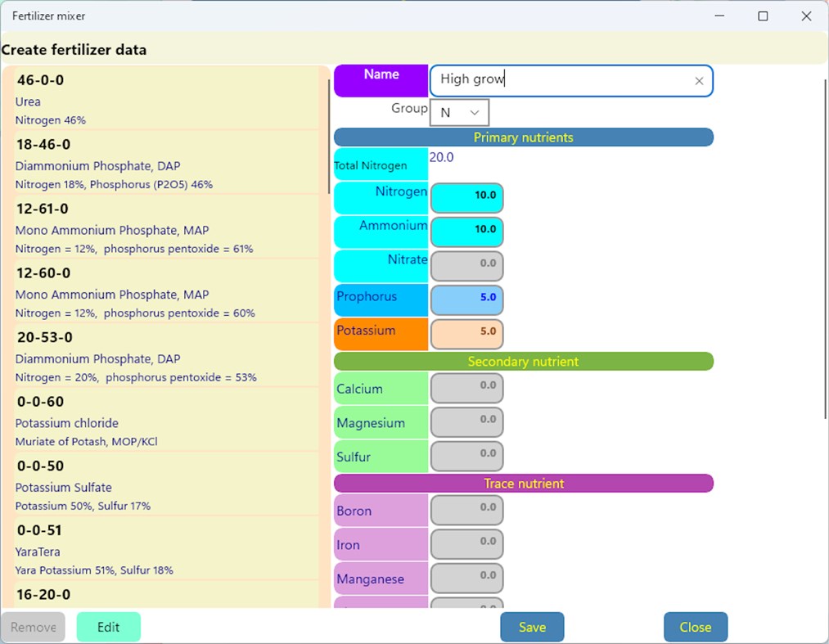Screen dimensions: 829x644
Task: Click the Boron value field
Action: 466,509
